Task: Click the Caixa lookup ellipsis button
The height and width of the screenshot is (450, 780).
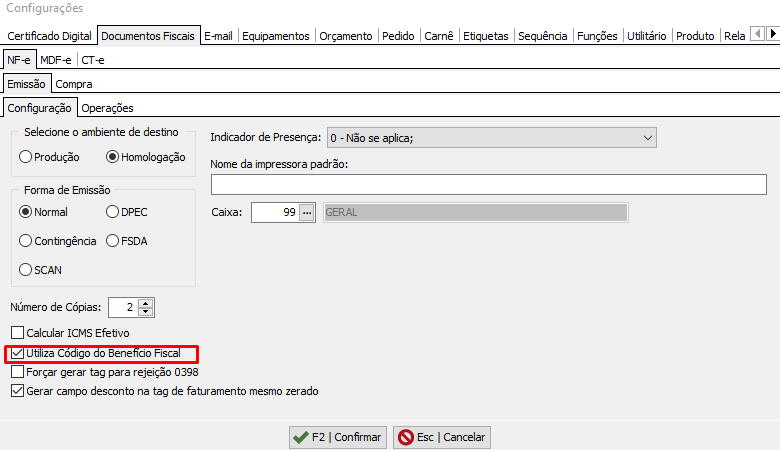Action: [307, 212]
